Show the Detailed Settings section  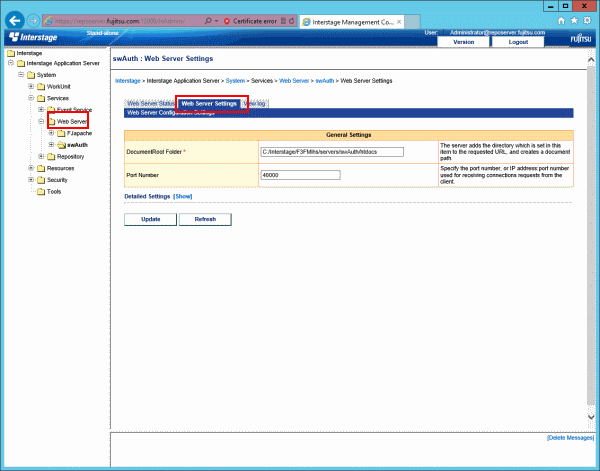click(183, 196)
